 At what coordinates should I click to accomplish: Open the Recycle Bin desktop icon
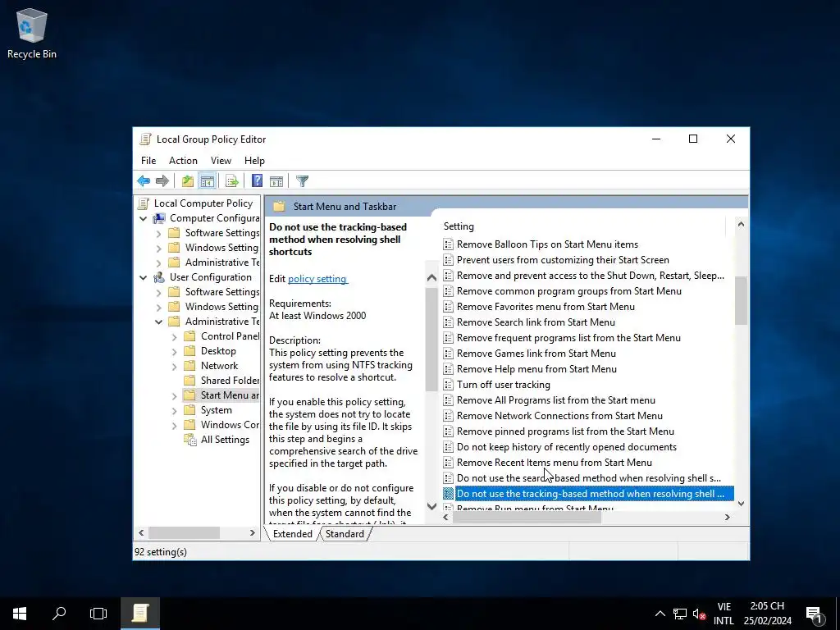coord(32,33)
